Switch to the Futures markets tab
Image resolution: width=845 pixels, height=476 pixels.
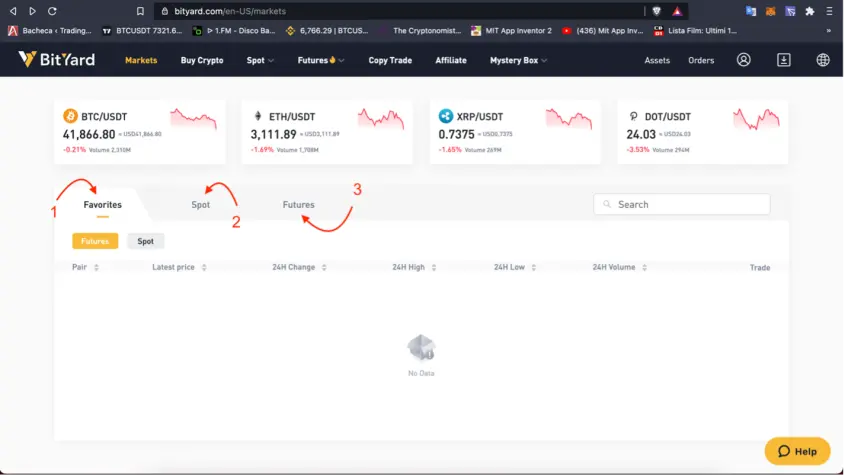299,205
